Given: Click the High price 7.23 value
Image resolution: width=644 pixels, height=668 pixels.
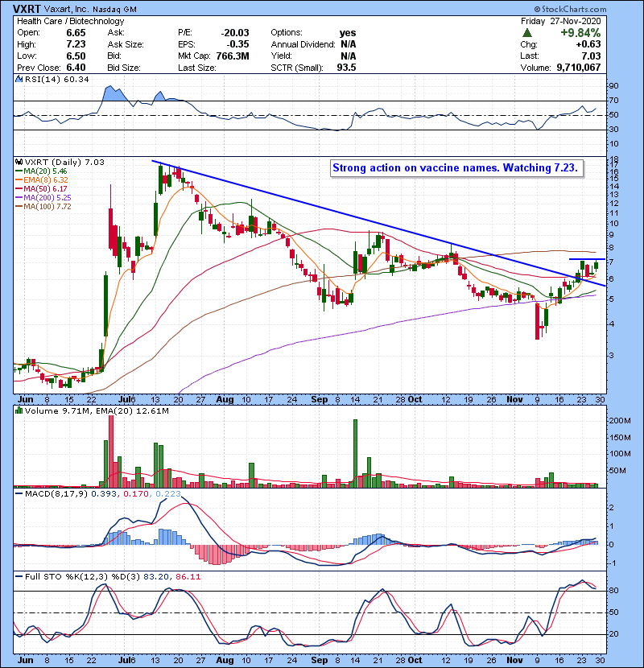Looking at the screenshot, I should [x=76, y=44].
